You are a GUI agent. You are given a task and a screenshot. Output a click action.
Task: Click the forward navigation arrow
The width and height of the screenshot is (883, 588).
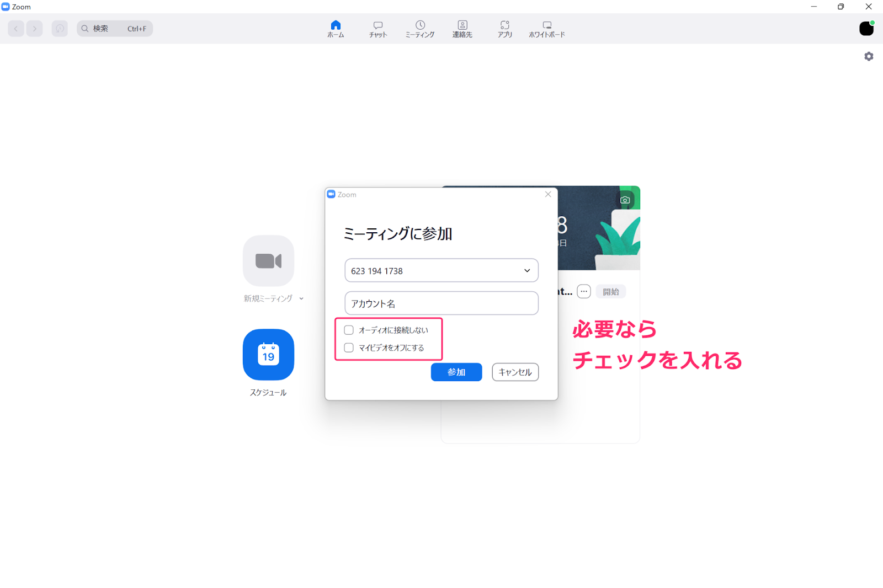(x=34, y=29)
